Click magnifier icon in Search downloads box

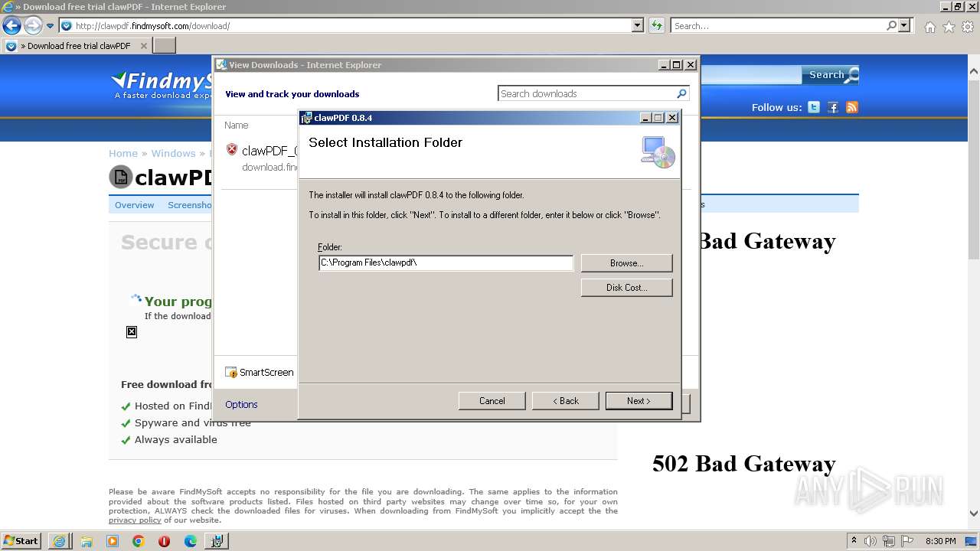click(681, 93)
